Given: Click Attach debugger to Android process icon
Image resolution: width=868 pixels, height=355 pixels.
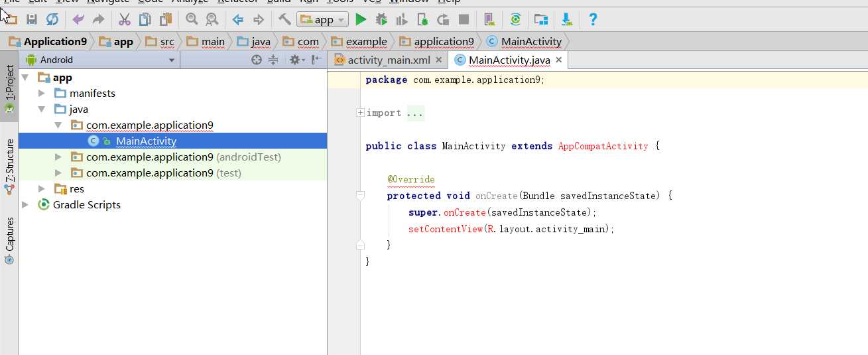Looking at the screenshot, I should click(x=422, y=19).
